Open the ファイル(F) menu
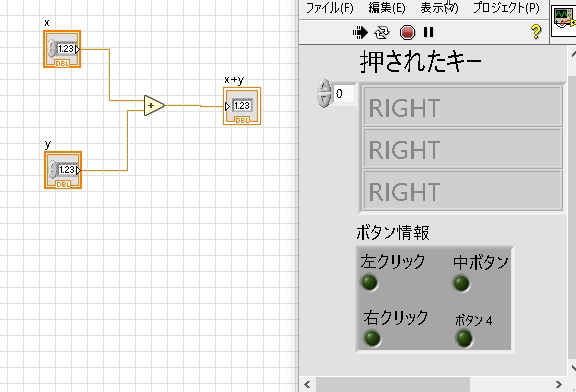The height and width of the screenshot is (392, 576). 330,8
